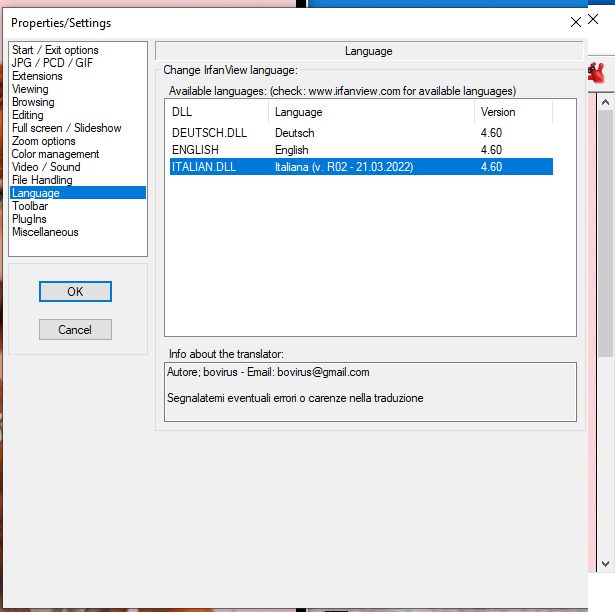Click the Cancel button
Screen dimensions: 615x612
pos(75,330)
